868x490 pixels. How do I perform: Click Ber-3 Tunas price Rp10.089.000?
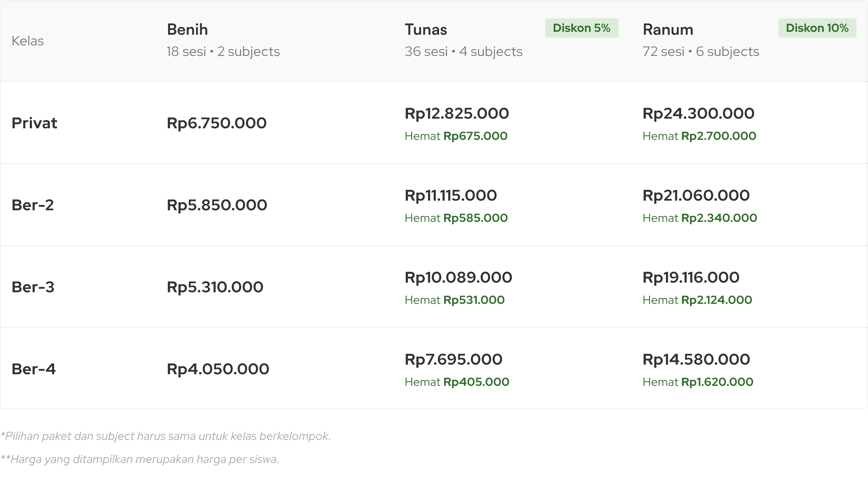(458, 278)
